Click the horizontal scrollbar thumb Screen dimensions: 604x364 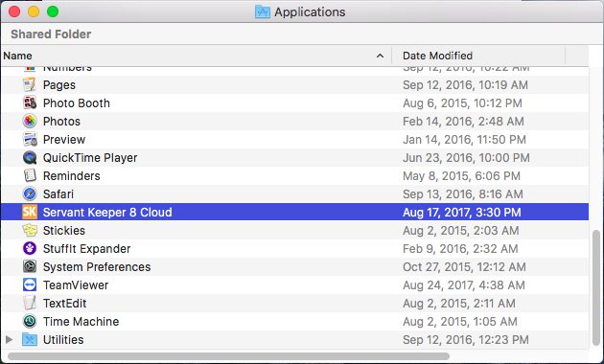point(228,356)
